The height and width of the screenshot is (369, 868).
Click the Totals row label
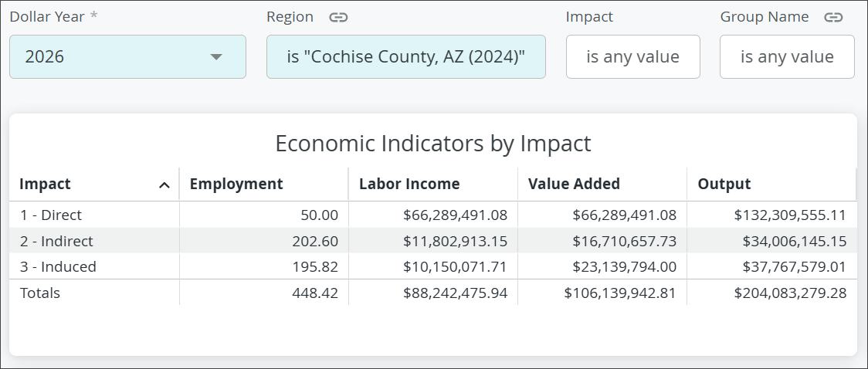pos(40,293)
